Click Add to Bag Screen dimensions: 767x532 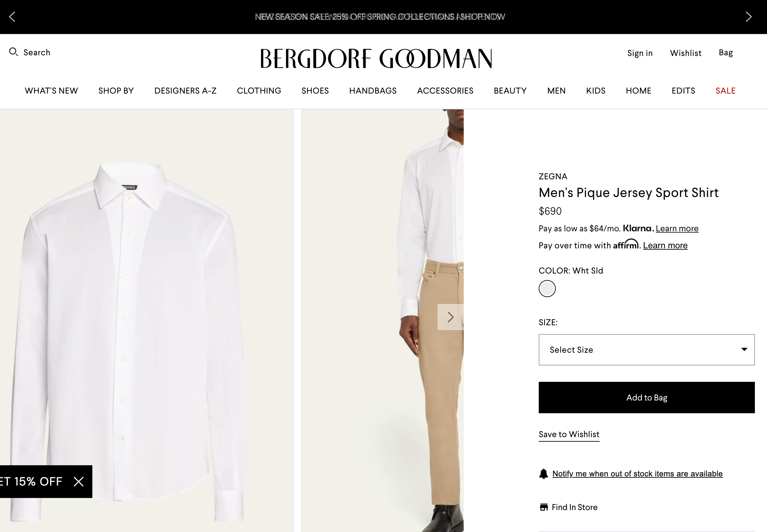646,397
